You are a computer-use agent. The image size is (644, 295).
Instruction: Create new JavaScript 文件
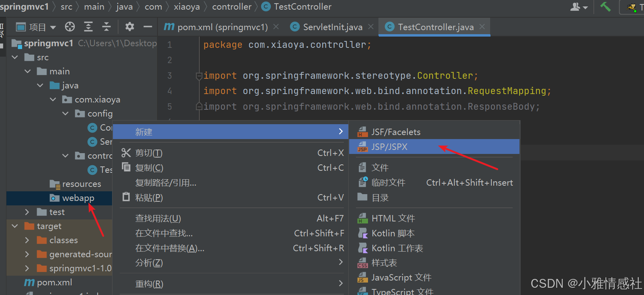[434, 278]
